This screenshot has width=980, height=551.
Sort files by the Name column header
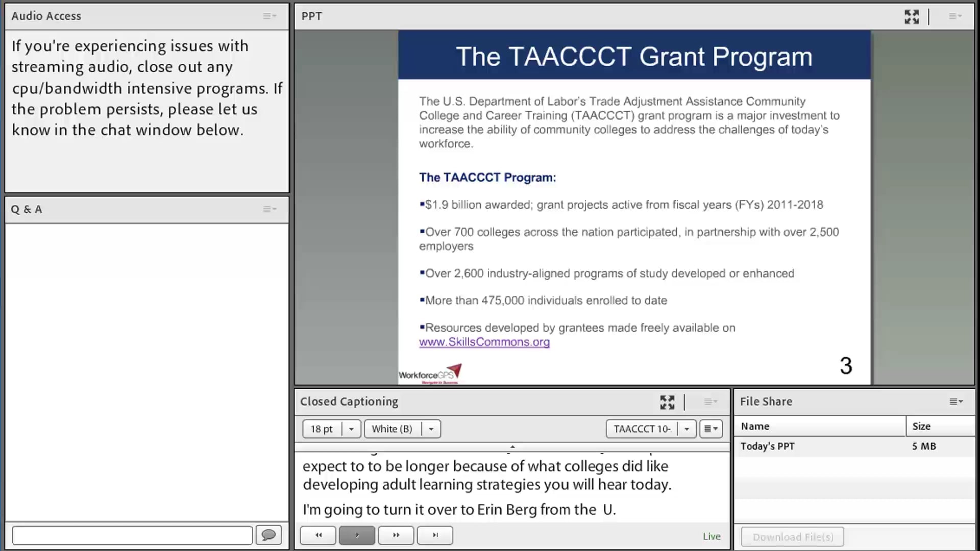[820, 427]
